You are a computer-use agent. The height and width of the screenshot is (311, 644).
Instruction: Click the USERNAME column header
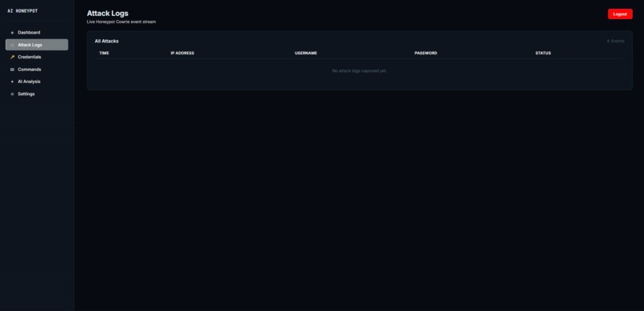tap(305, 53)
